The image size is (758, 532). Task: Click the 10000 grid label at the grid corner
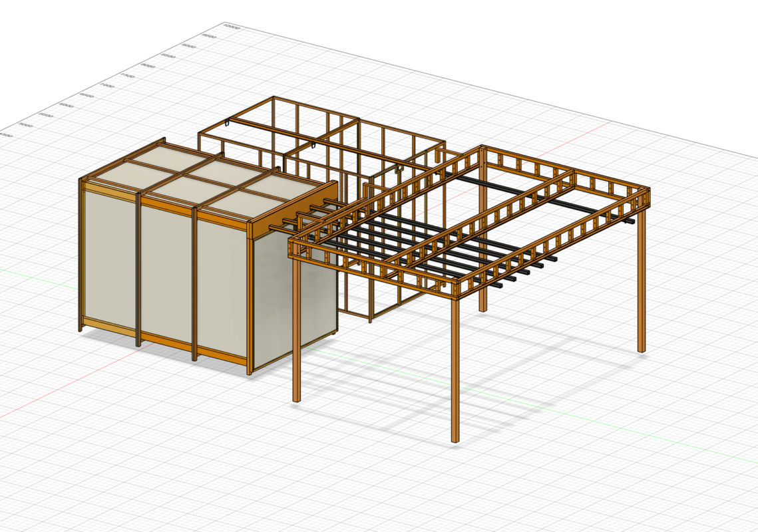pos(232,27)
